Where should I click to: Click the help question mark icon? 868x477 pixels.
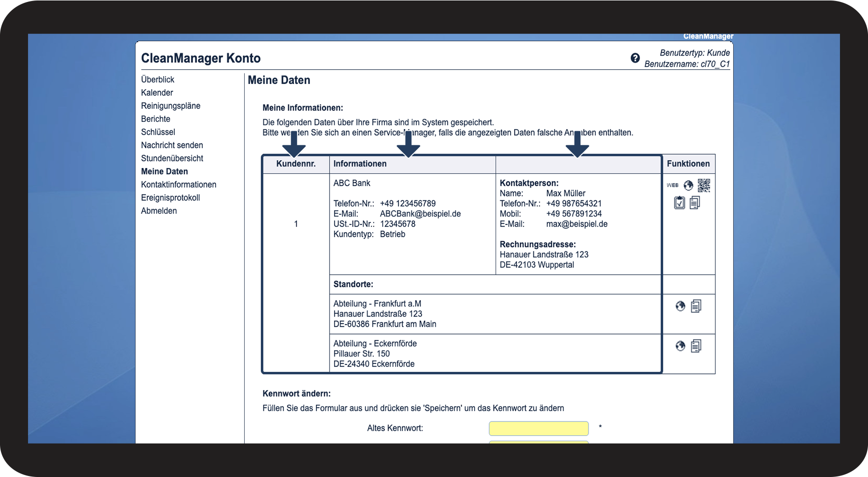pos(635,58)
